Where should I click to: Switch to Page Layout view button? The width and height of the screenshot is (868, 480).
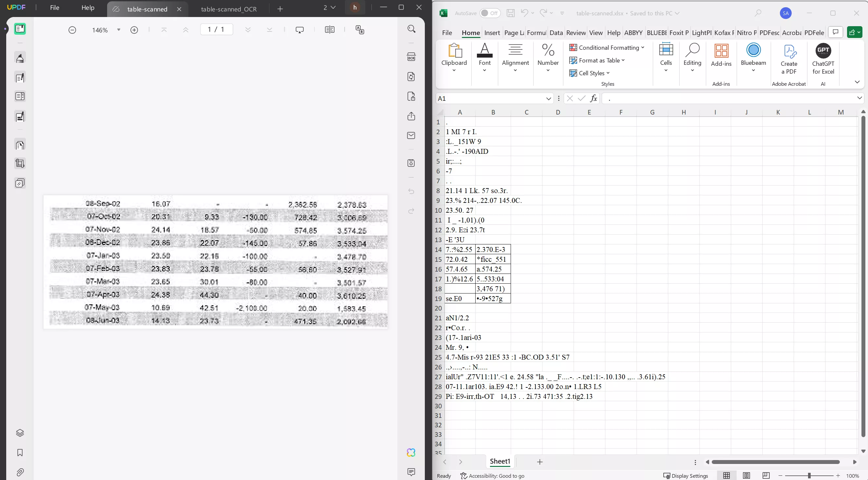[x=746, y=476]
